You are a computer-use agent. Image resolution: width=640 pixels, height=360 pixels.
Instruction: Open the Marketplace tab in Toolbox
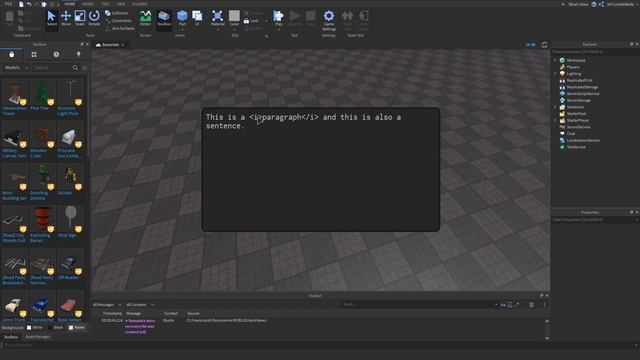pos(11,54)
